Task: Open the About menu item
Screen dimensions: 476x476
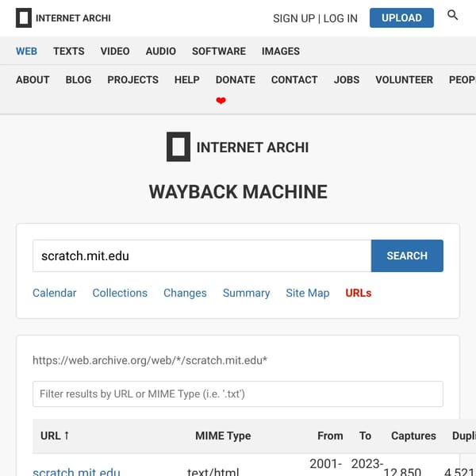Action: [x=33, y=80]
